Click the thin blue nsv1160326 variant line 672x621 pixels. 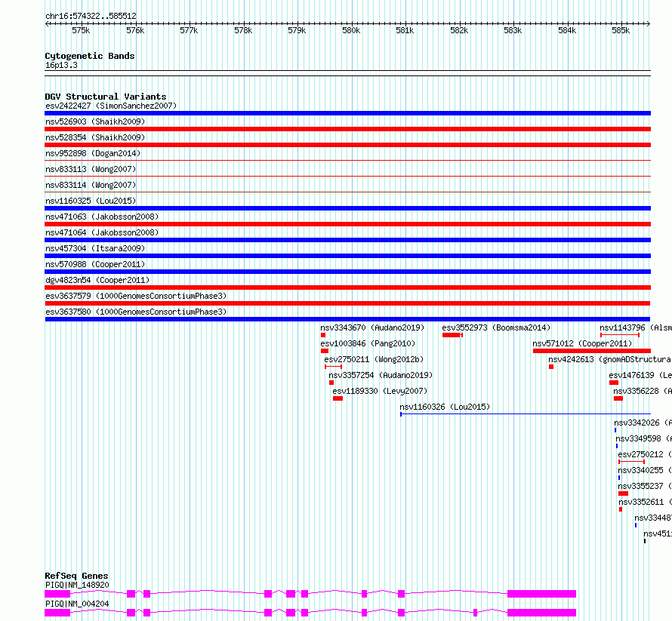[x=526, y=414]
